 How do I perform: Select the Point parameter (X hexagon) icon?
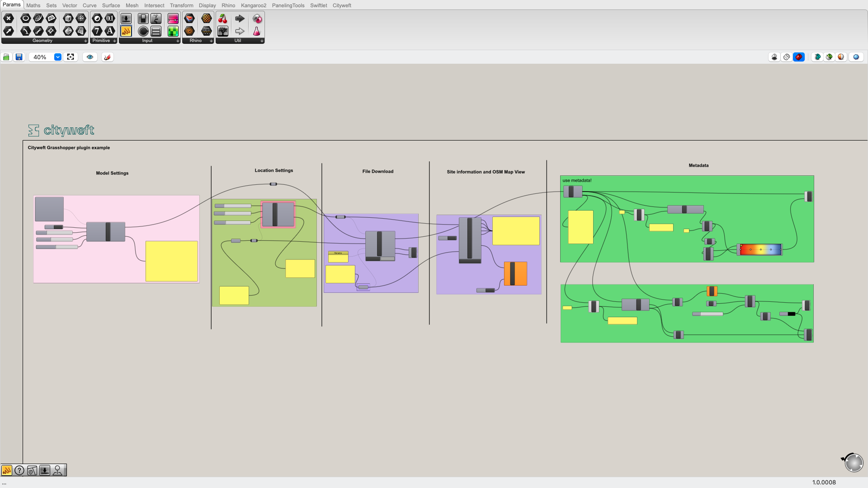(9, 19)
